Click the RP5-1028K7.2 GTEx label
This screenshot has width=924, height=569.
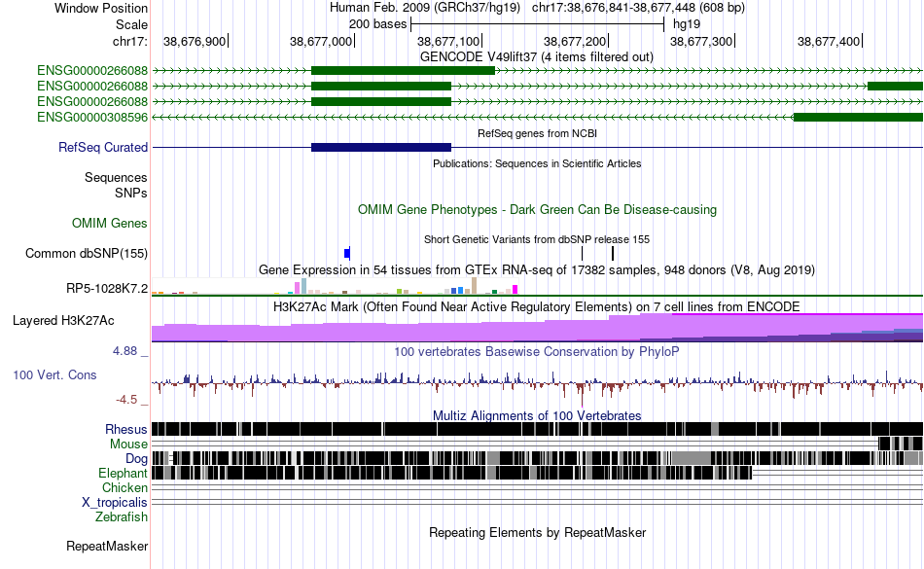[x=107, y=289]
